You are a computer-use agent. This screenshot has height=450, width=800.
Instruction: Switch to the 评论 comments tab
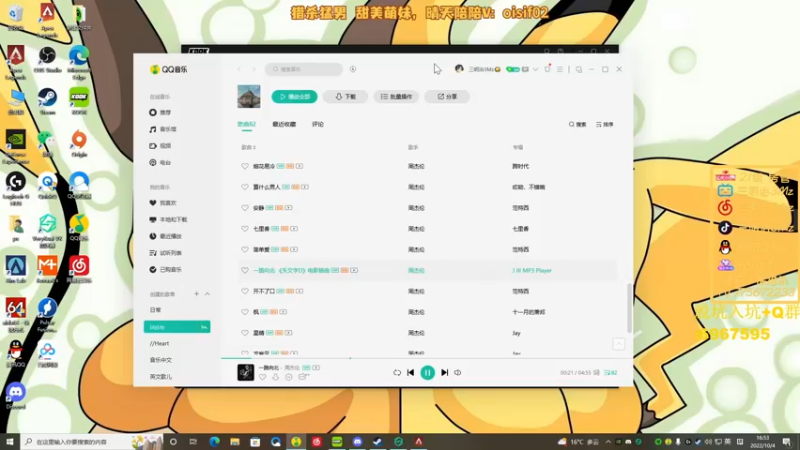coord(318,124)
